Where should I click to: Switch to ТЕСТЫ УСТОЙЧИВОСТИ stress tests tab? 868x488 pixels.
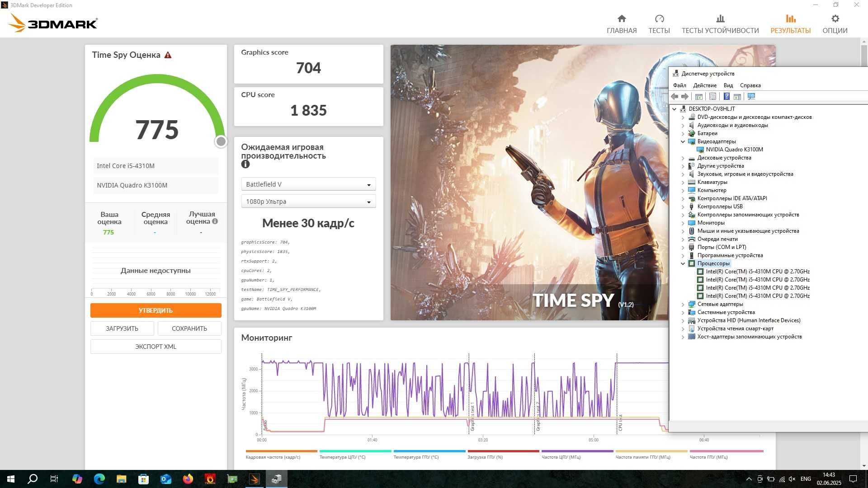pos(720,24)
